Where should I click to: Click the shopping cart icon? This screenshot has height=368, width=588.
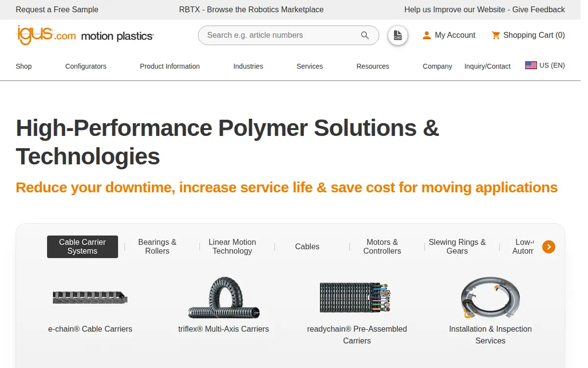click(x=496, y=35)
